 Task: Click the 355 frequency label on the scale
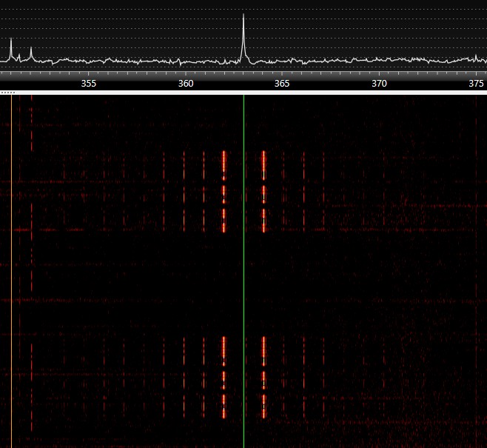(x=88, y=84)
